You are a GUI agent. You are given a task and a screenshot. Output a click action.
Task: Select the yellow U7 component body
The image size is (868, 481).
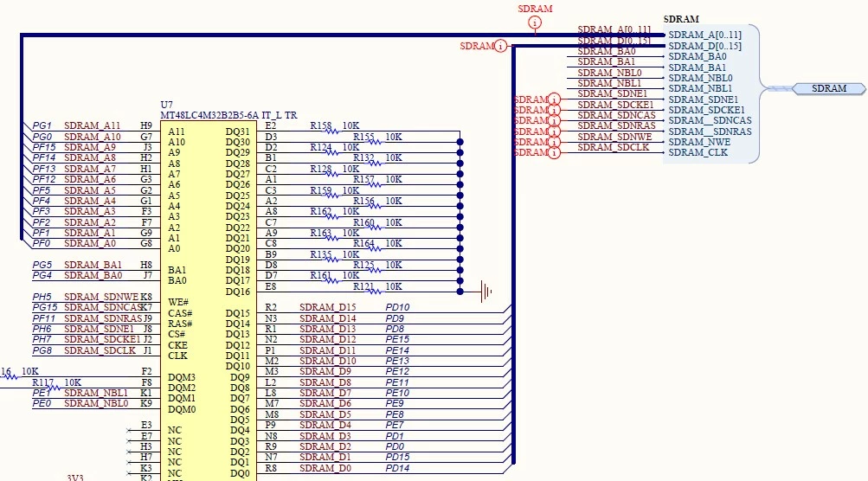pyautogui.click(x=209, y=301)
